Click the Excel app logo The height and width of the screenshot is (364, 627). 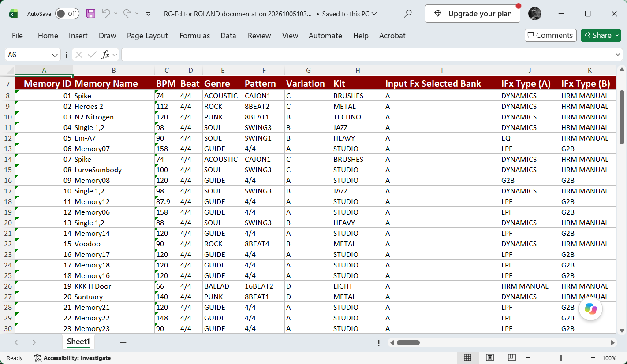[x=14, y=14]
